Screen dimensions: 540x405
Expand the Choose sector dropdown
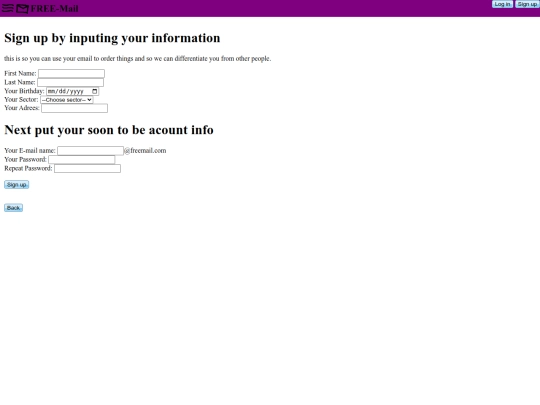pos(66,100)
